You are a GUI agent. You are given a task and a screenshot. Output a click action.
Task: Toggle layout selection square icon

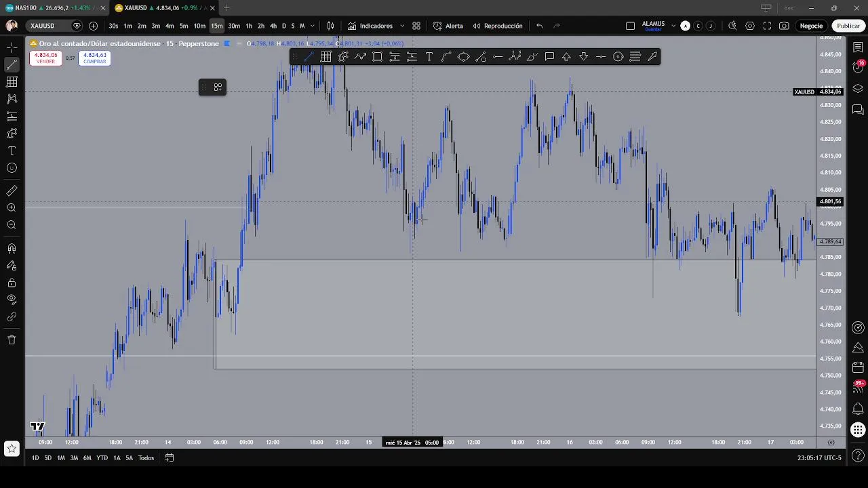tap(630, 26)
